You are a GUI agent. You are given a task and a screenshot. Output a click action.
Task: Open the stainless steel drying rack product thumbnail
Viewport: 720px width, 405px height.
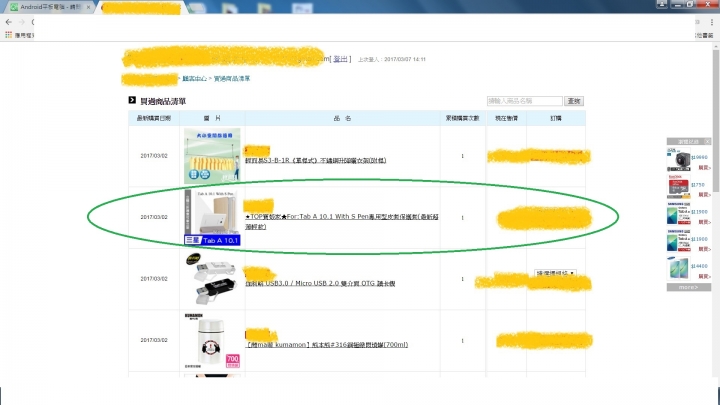(x=212, y=156)
